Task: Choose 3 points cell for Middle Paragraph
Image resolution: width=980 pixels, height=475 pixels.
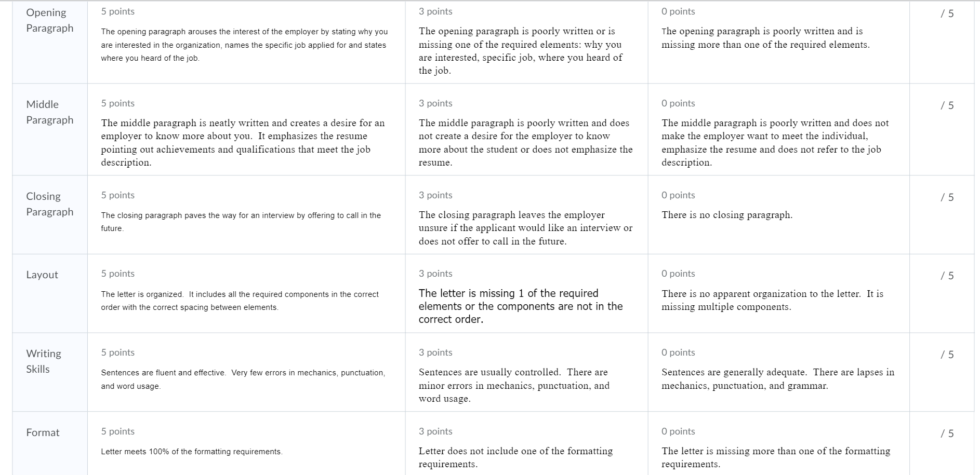Action: (x=526, y=129)
